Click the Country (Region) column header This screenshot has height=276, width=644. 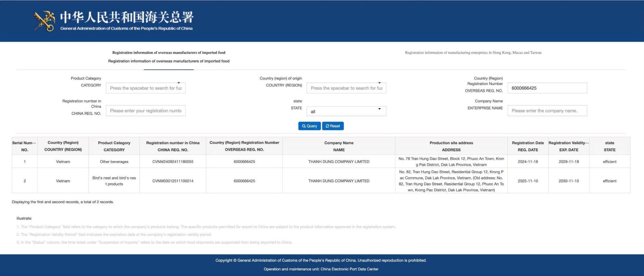[x=63, y=146]
